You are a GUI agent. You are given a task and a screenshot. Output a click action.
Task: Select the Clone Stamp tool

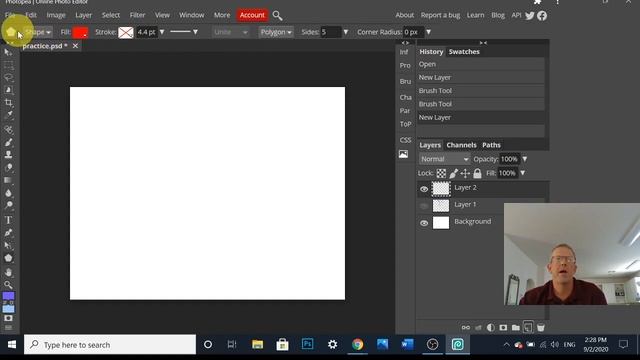8,154
